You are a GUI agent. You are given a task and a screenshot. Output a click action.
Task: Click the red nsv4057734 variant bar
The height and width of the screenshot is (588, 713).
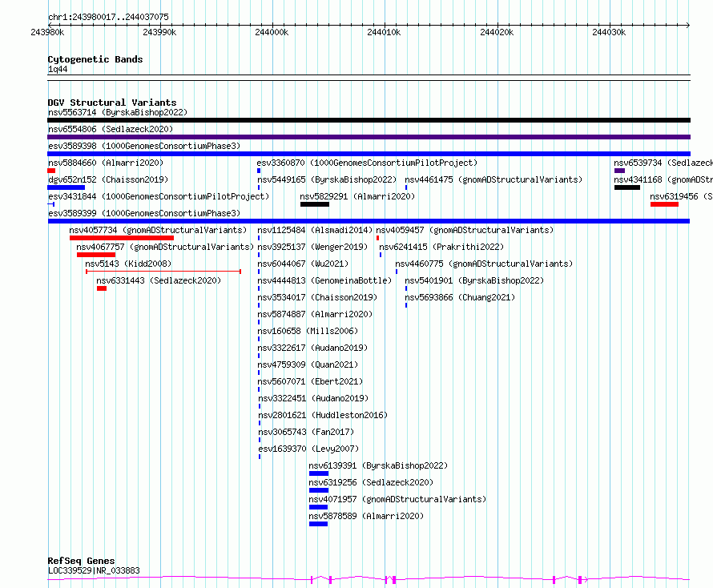[122, 238]
